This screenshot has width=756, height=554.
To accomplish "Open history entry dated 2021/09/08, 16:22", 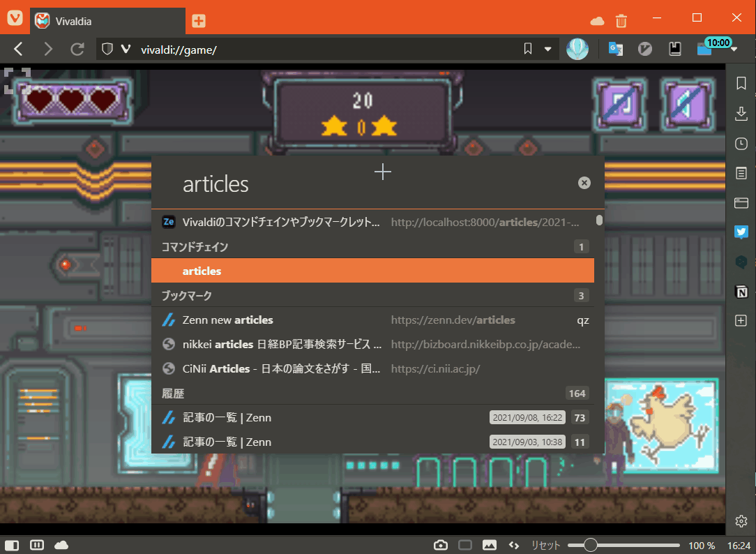I will click(x=372, y=417).
